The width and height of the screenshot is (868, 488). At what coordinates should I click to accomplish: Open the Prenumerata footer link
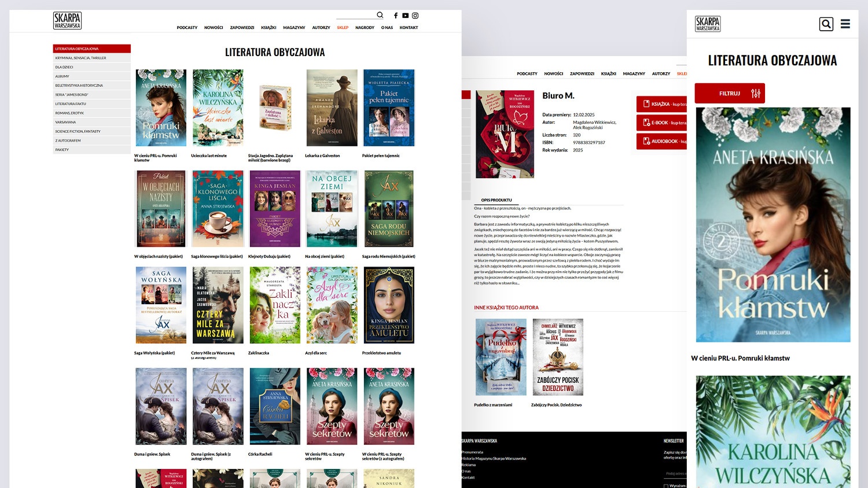click(472, 452)
